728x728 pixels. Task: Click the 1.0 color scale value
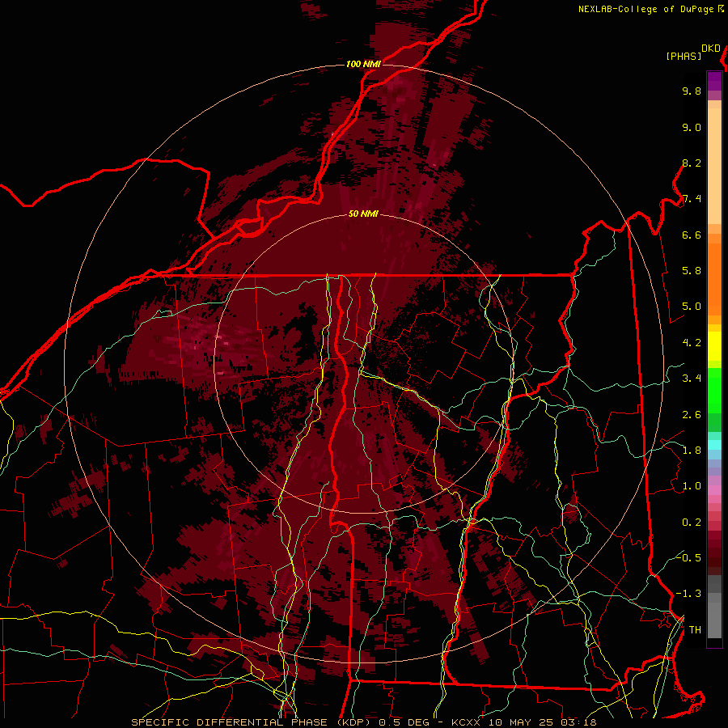tap(692, 487)
